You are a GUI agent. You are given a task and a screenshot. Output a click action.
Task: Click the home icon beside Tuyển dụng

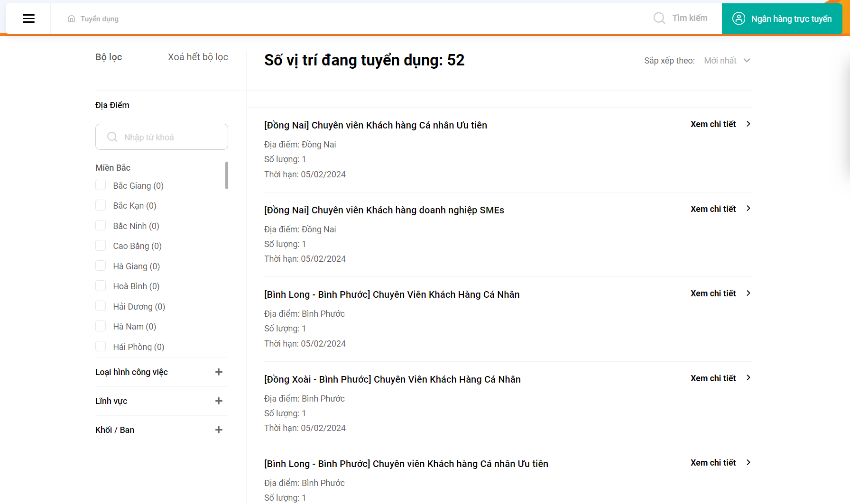pyautogui.click(x=72, y=18)
